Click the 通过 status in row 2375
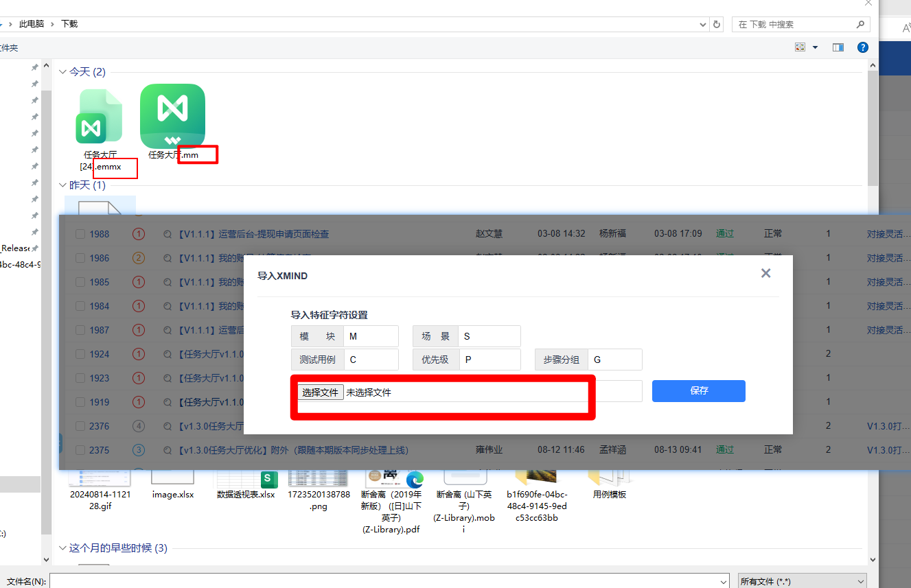 point(725,450)
